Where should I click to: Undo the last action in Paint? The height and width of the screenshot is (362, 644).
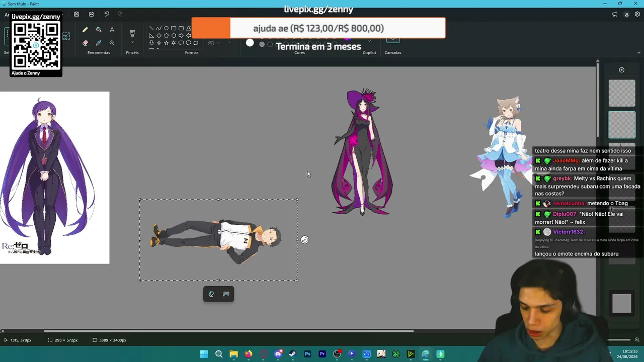click(106, 14)
